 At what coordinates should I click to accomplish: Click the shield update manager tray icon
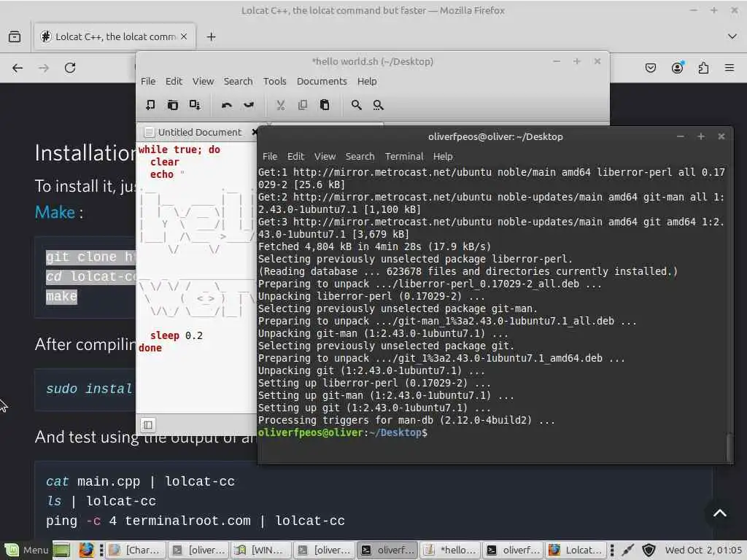click(x=649, y=550)
